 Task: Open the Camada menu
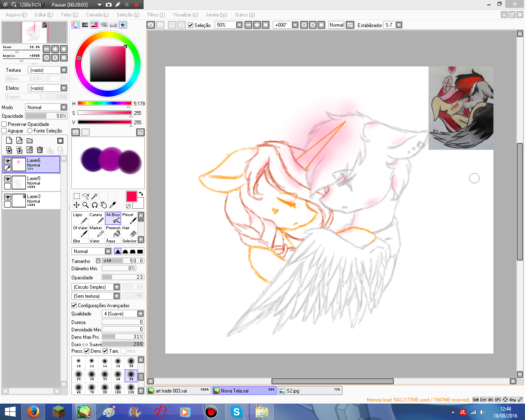pos(97,14)
